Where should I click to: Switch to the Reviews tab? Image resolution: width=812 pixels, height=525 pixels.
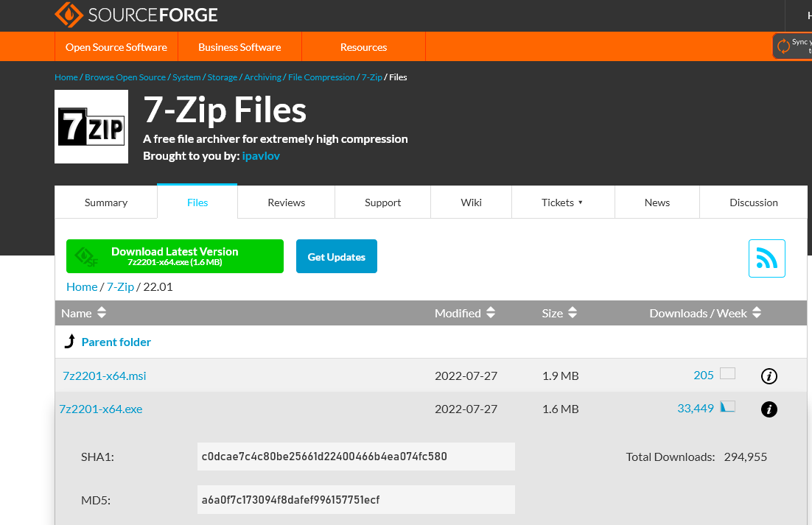287,202
